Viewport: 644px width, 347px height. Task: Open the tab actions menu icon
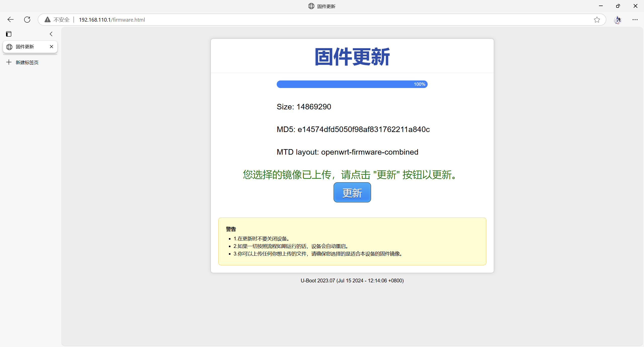coord(9,34)
